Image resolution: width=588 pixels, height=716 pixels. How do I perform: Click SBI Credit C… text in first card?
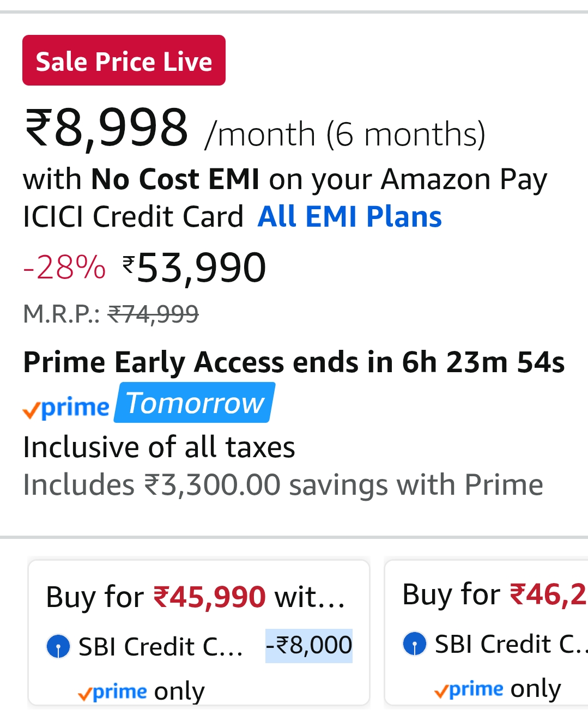click(x=161, y=647)
